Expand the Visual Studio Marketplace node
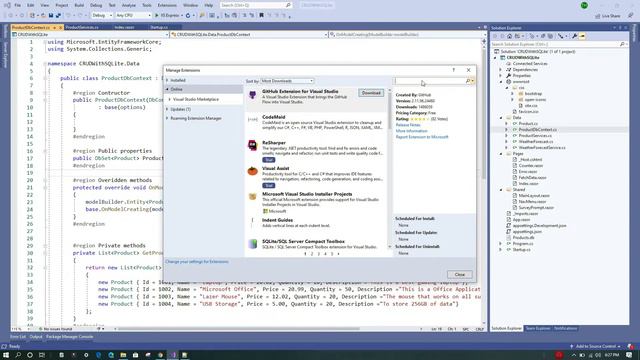Image resolution: width=640 pixels, height=360 pixels. (x=169, y=99)
